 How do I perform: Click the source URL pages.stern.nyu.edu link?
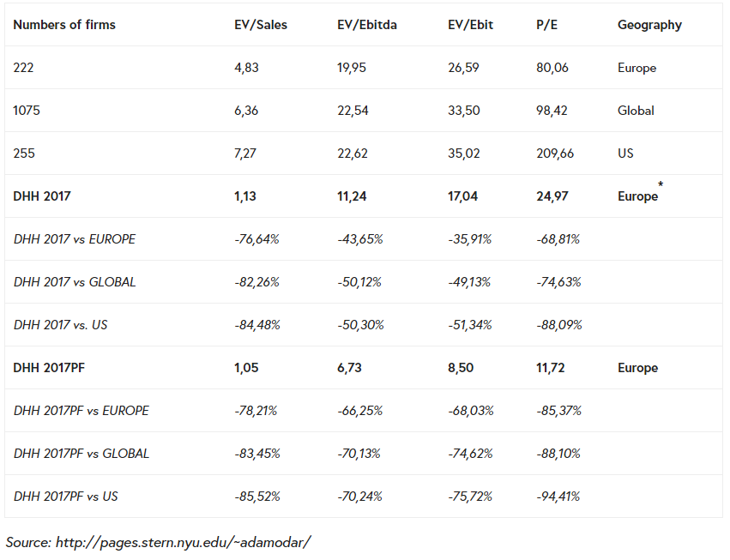[x=183, y=543]
